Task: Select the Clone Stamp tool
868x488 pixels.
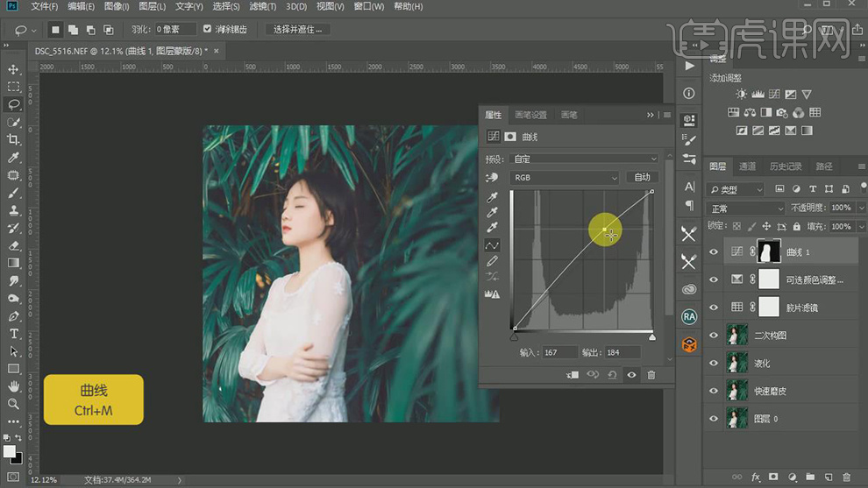Action: 13,210
